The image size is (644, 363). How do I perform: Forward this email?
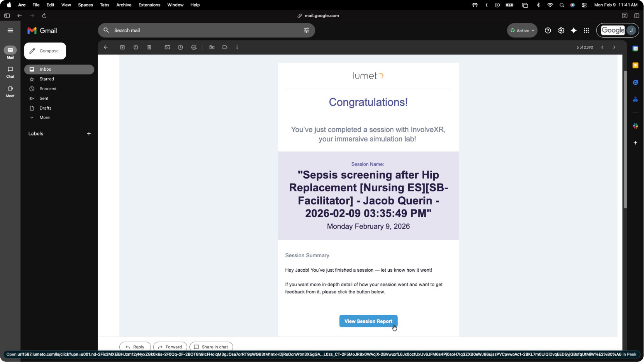[170, 347]
